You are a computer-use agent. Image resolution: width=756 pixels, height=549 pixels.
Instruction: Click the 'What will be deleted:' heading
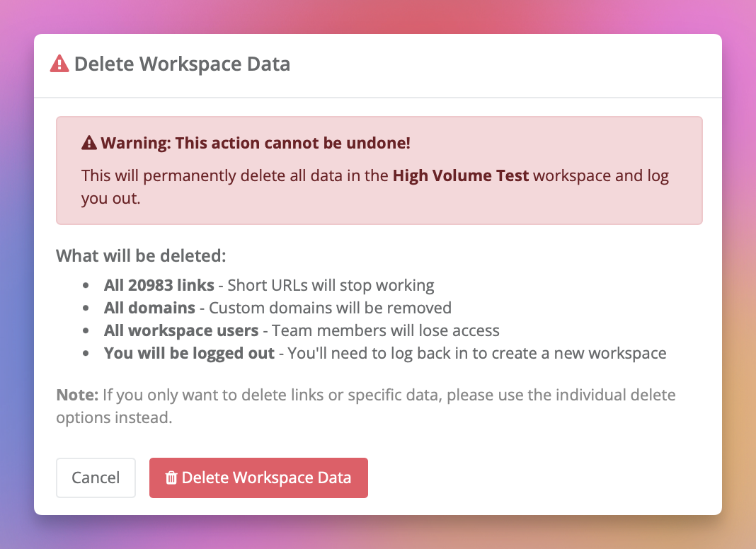[141, 255]
